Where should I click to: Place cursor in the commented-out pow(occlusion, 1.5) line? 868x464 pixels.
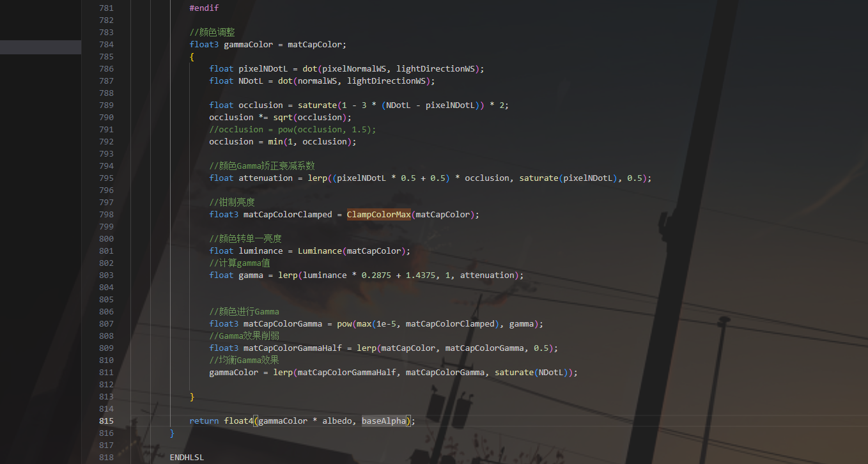coord(292,130)
